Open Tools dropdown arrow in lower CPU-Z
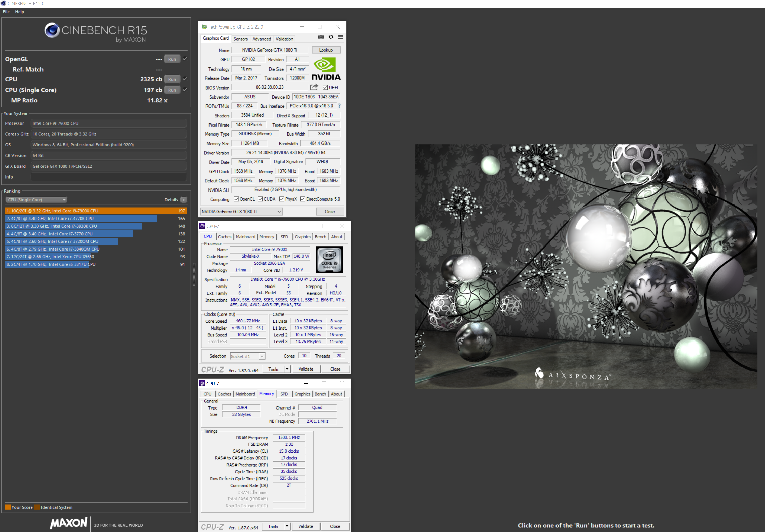 point(287,526)
